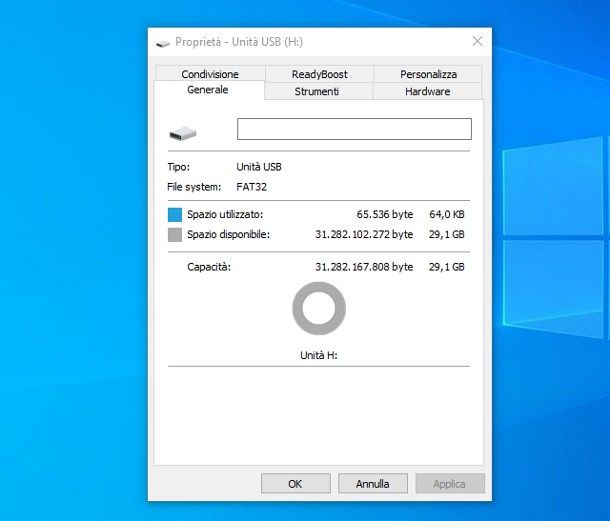The width and height of the screenshot is (610, 521).
Task: Click the blue Spazio utilizzato swatch
Action: [175, 215]
